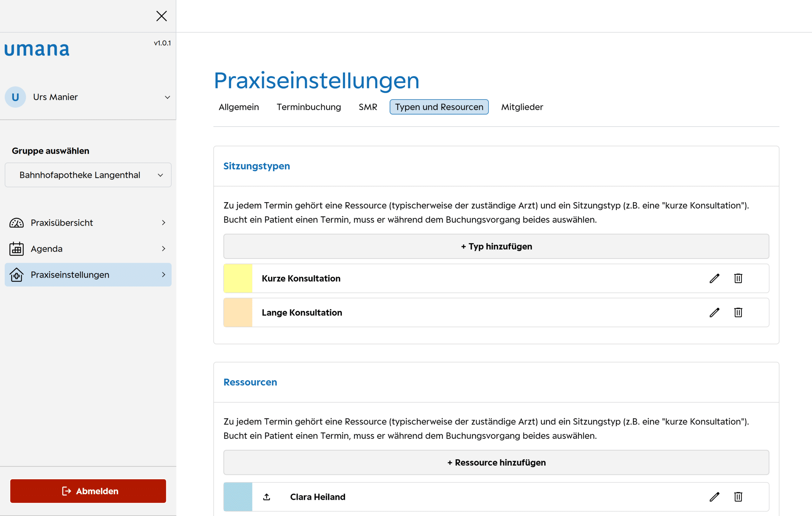Viewport: 812px width, 516px height.
Task: Switch to the Mitglieder tab
Action: click(522, 107)
